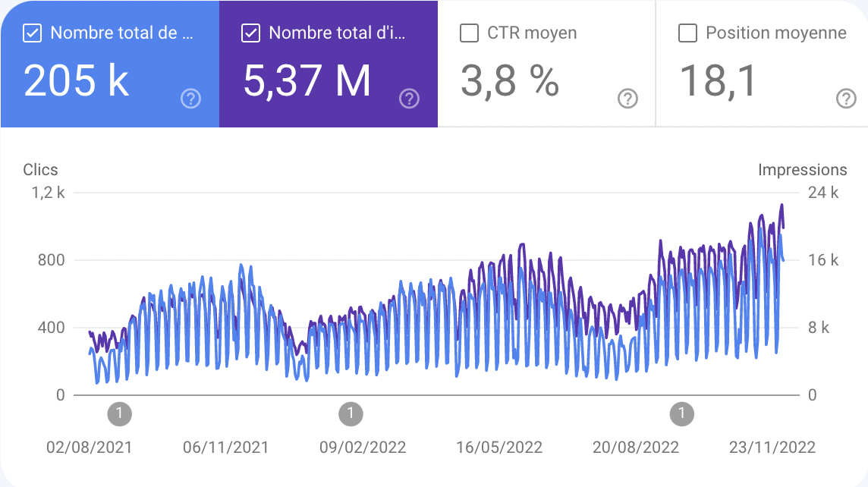Click help icon in Position moyenne card

(x=846, y=99)
